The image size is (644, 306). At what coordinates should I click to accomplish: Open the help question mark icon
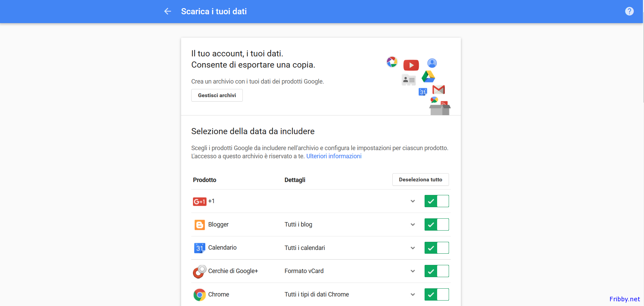[629, 11]
